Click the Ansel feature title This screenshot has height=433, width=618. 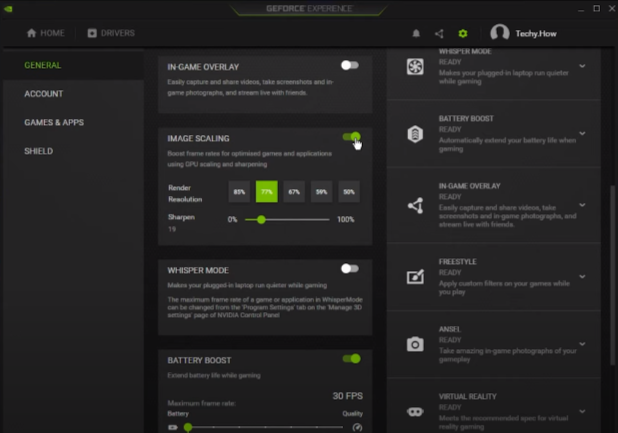(450, 329)
